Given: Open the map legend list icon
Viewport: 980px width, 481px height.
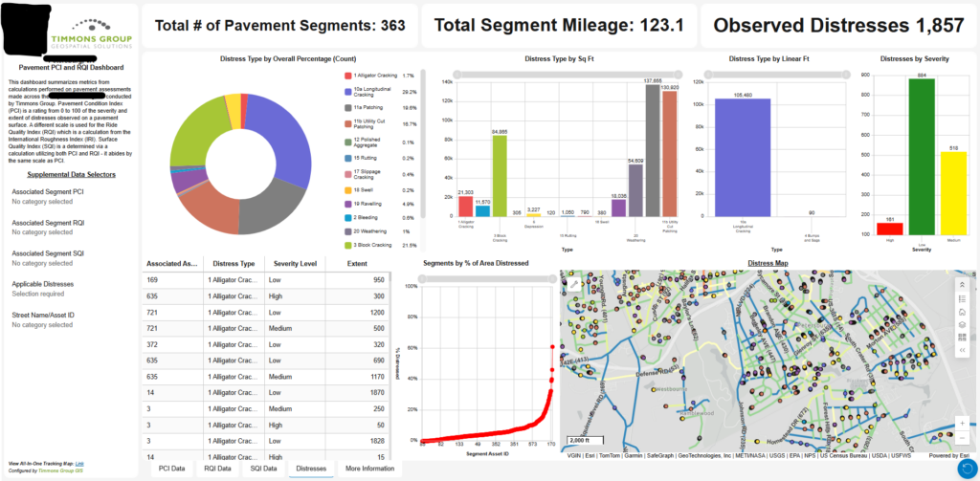Looking at the screenshot, I should pos(963,298).
